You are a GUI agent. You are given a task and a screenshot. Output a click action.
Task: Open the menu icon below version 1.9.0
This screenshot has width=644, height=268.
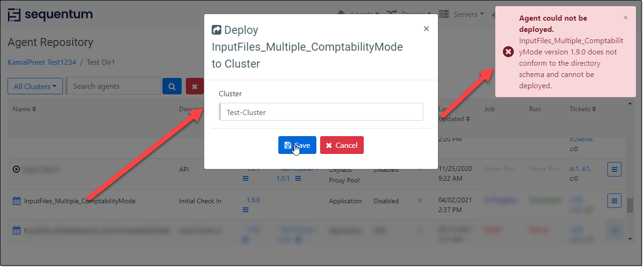tap(245, 210)
